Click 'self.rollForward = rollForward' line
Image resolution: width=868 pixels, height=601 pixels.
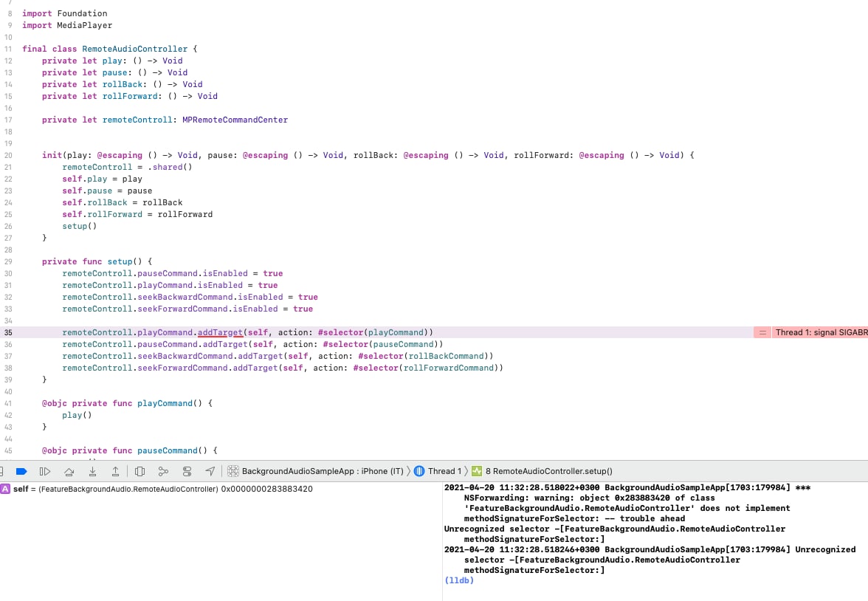tap(137, 214)
